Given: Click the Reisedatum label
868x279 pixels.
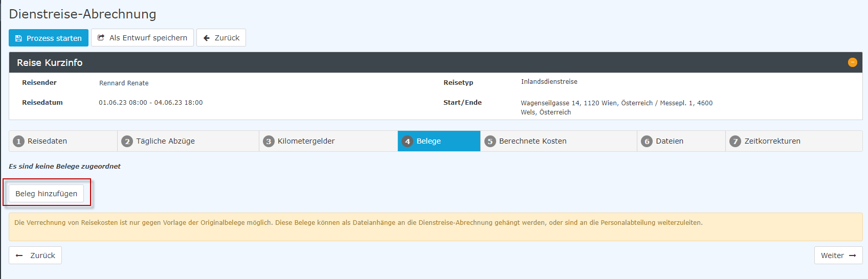Looking at the screenshot, I should [x=42, y=103].
